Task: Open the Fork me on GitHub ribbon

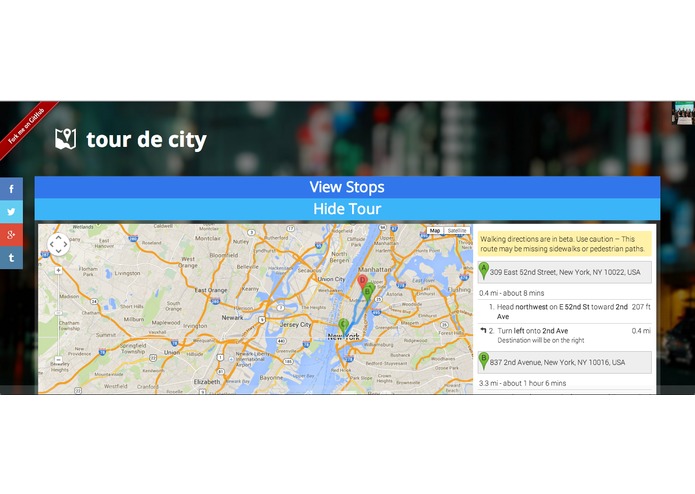Action: pyautogui.click(x=27, y=127)
